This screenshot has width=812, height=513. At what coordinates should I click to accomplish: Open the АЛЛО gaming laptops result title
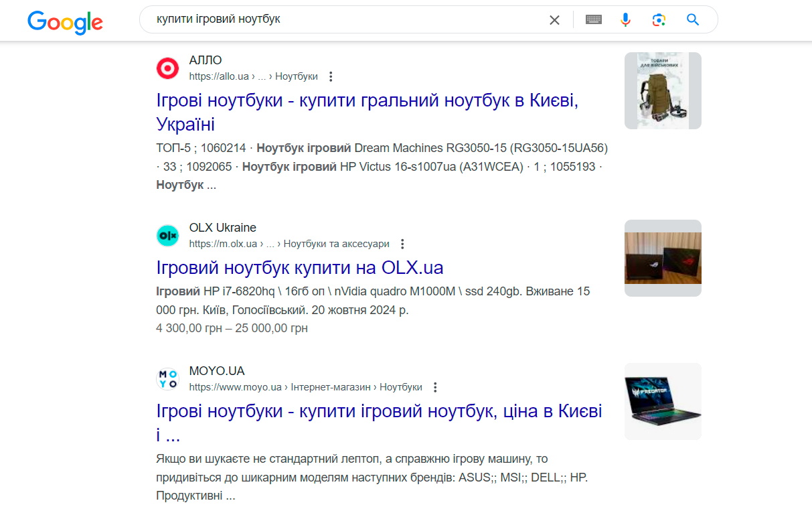(367, 113)
